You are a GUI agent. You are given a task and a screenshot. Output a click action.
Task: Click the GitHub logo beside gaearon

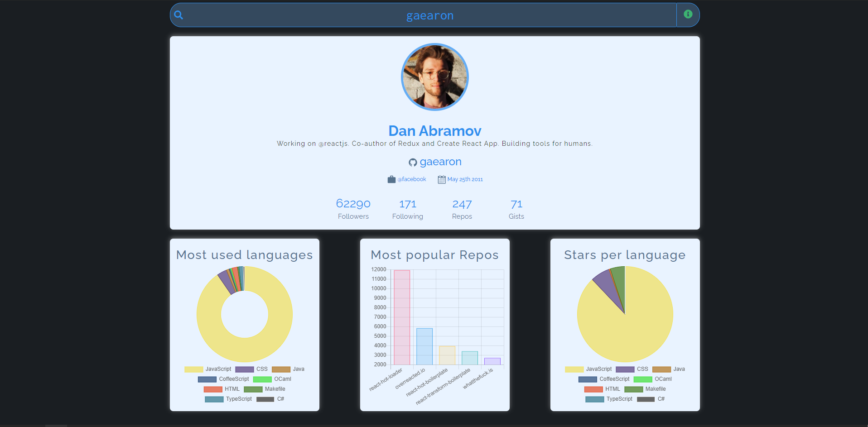413,162
